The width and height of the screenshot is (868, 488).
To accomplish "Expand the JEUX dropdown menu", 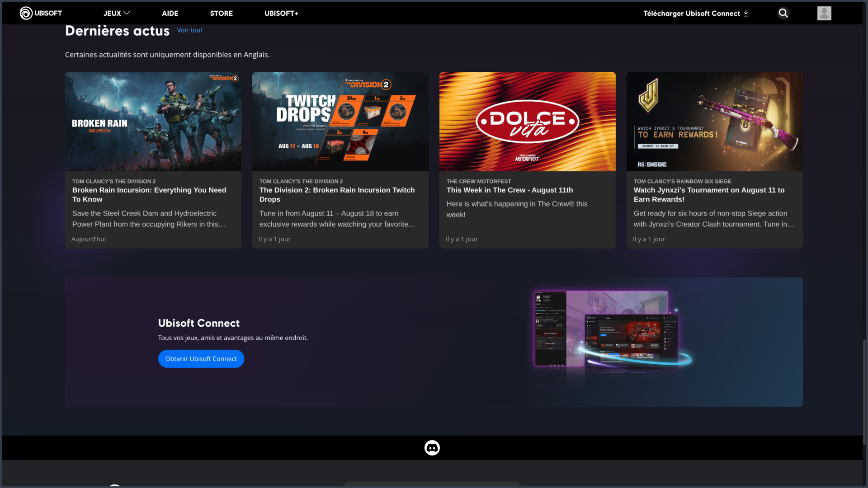I will [117, 13].
